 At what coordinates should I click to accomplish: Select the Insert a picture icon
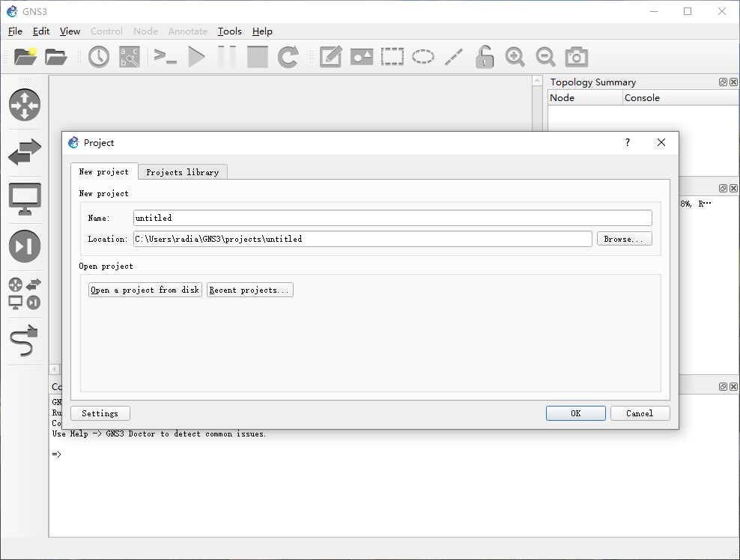click(362, 57)
